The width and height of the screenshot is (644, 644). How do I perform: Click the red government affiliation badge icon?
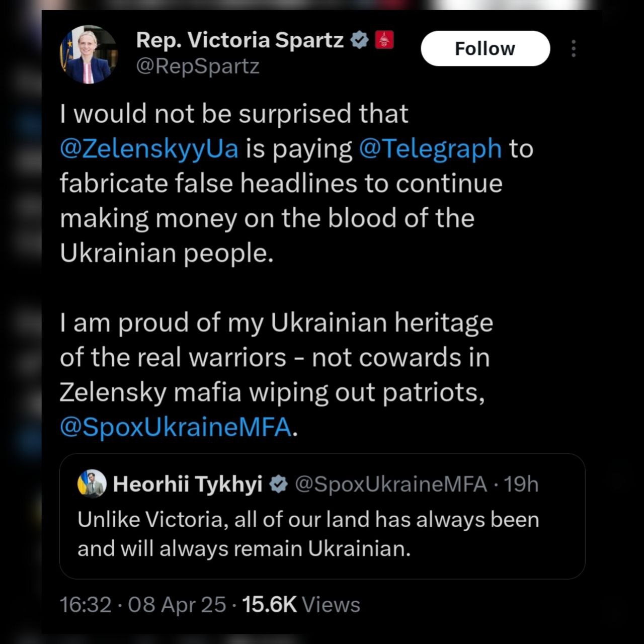(x=384, y=40)
